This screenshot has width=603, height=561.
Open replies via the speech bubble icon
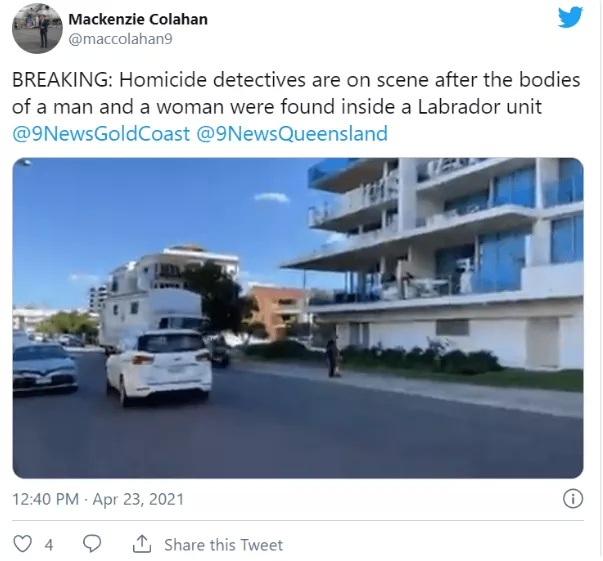[x=92, y=544]
